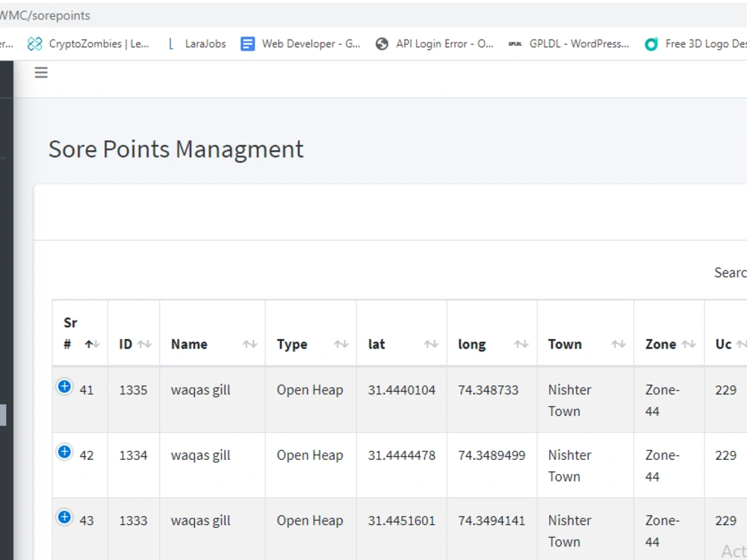Click latitude value 31.4440104

[x=402, y=390]
